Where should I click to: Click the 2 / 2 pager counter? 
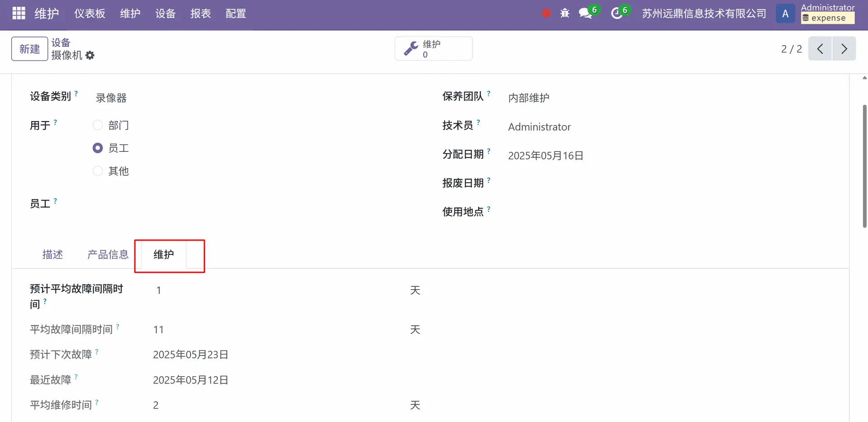point(792,49)
